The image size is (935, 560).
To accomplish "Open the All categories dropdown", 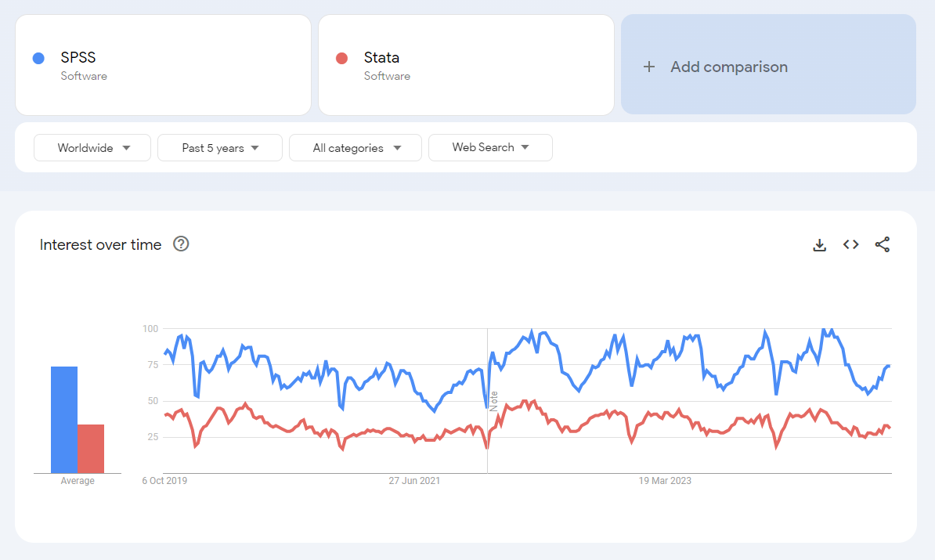I will coord(355,147).
